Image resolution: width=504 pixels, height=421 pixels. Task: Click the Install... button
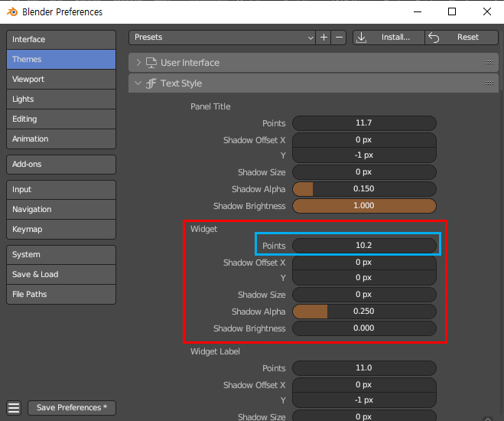389,38
